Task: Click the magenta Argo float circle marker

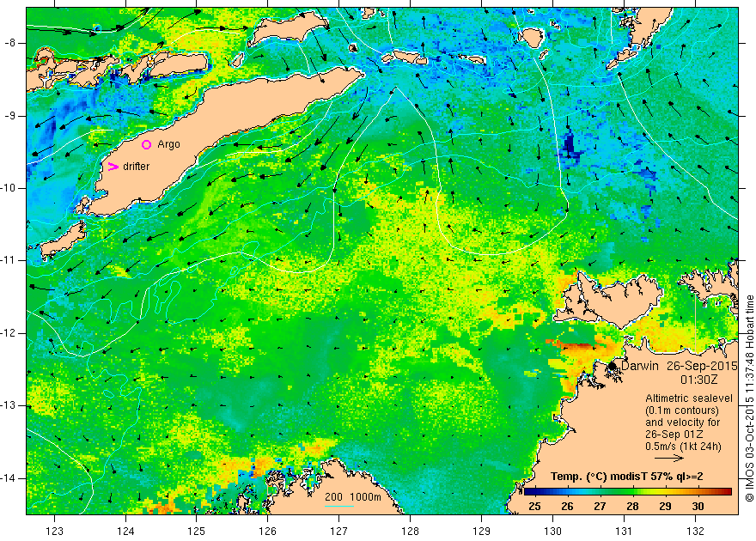Action: 147,144
